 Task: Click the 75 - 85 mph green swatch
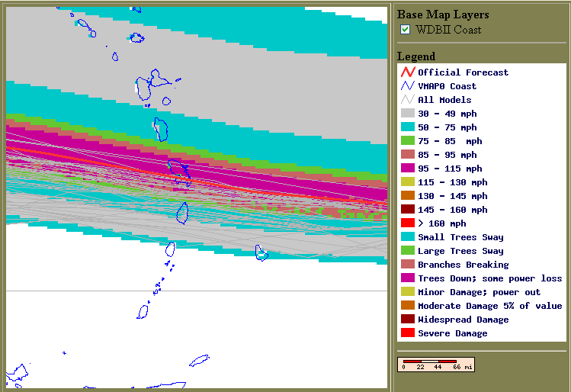click(x=408, y=140)
